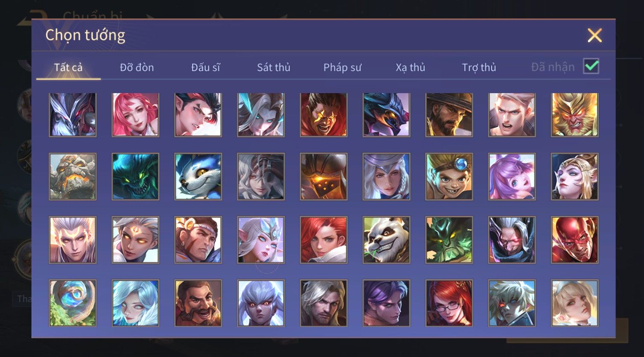
Task: Choose the pink-haired woman hero
Action: (135, 115)
